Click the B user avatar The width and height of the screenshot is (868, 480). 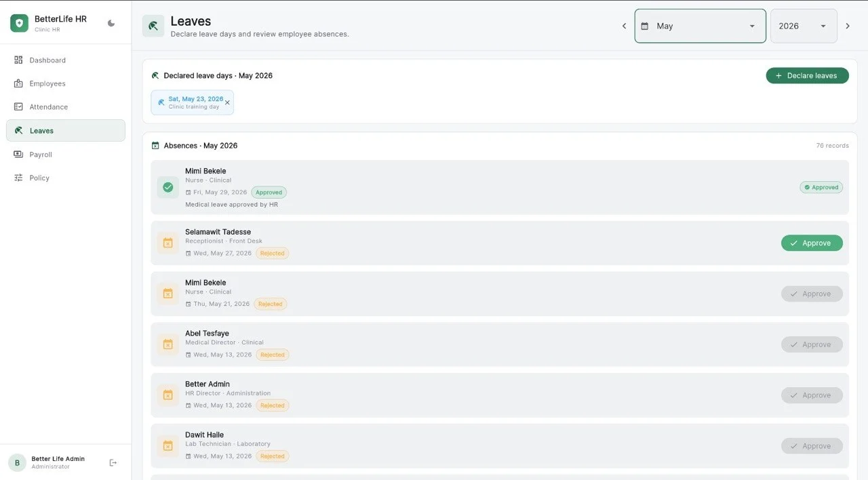tap(17, 462)
